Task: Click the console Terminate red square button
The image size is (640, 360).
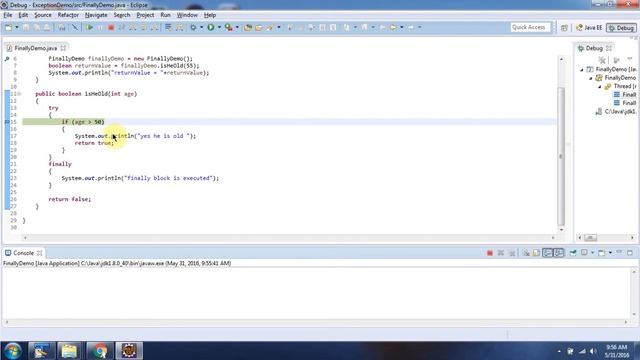Action: (489, 253)
